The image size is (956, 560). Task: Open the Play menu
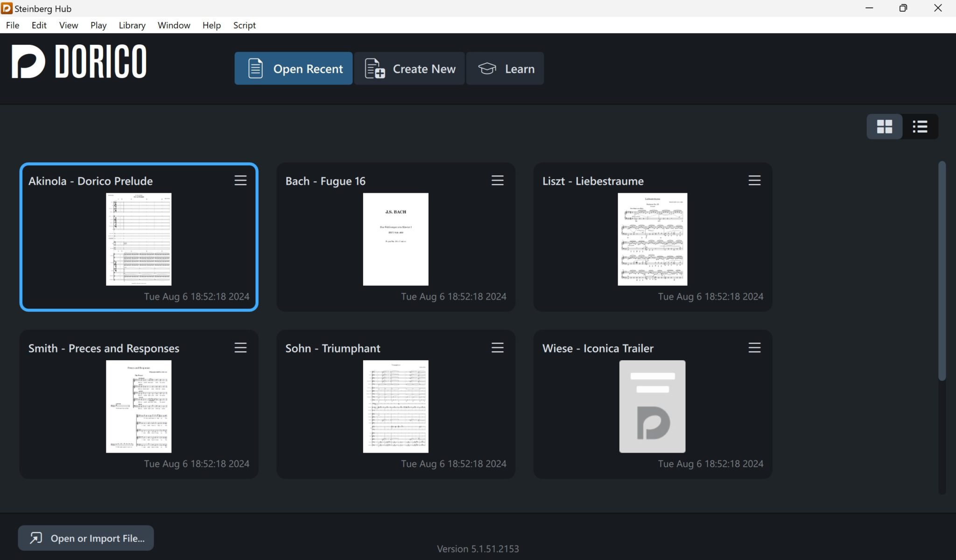click(98, 25)
